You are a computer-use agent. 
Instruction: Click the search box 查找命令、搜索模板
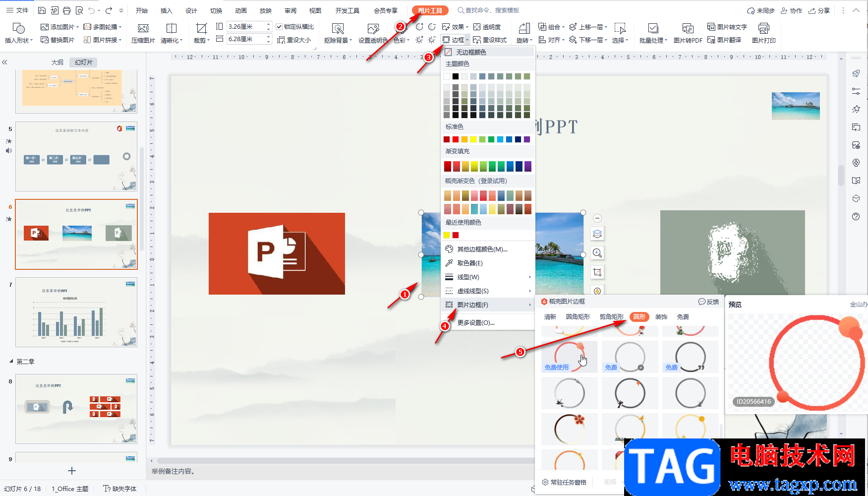[x=488, y=10]
